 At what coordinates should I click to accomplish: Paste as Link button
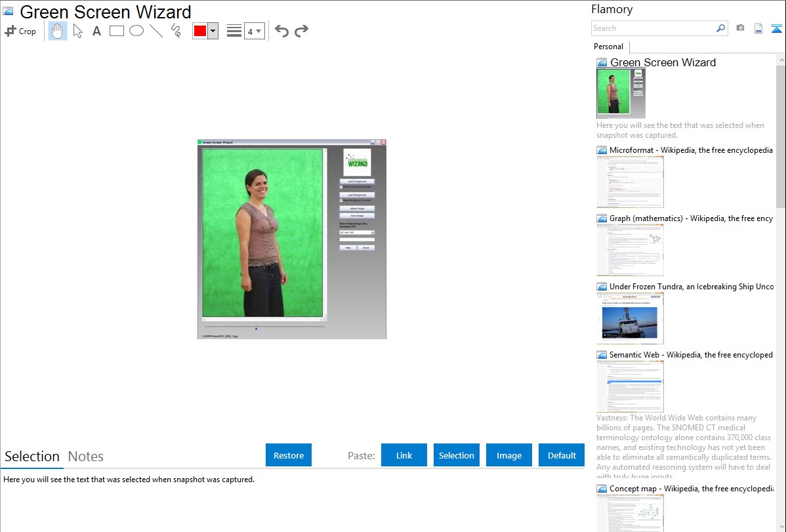tap(404, 455)
